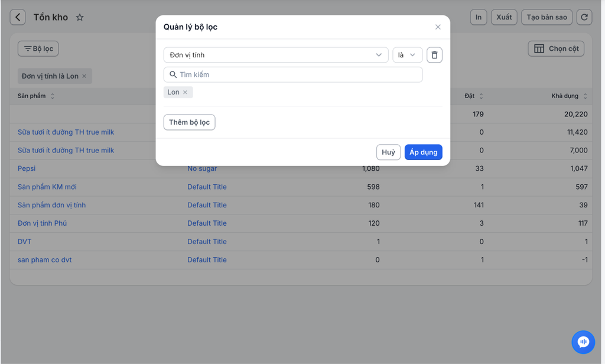
Task: Star the Tồn kho page as favorite
Action: click(80, 17)
